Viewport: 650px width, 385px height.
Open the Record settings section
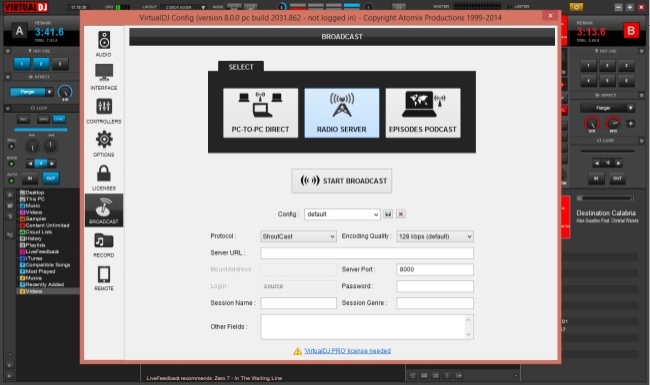[104, 245]
